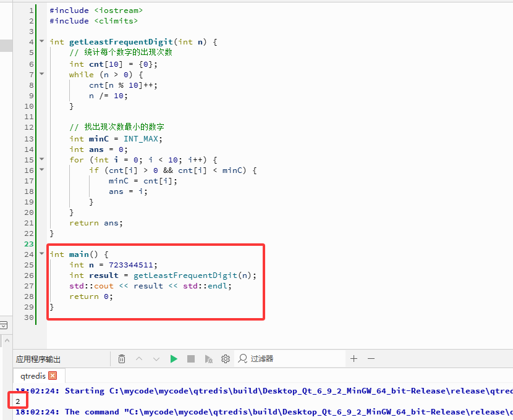Click line number 23 in gutter

click(29, 244)
